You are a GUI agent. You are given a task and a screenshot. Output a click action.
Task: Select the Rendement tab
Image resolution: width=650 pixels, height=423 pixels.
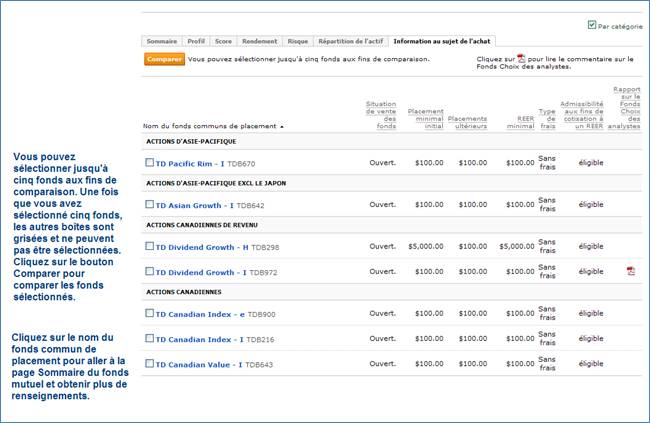click(x=260, y=42)
